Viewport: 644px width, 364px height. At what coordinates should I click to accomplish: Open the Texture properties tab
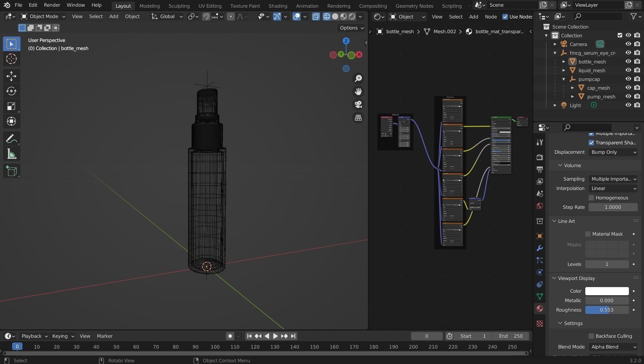pyautogui.click(x=540, y=323)
